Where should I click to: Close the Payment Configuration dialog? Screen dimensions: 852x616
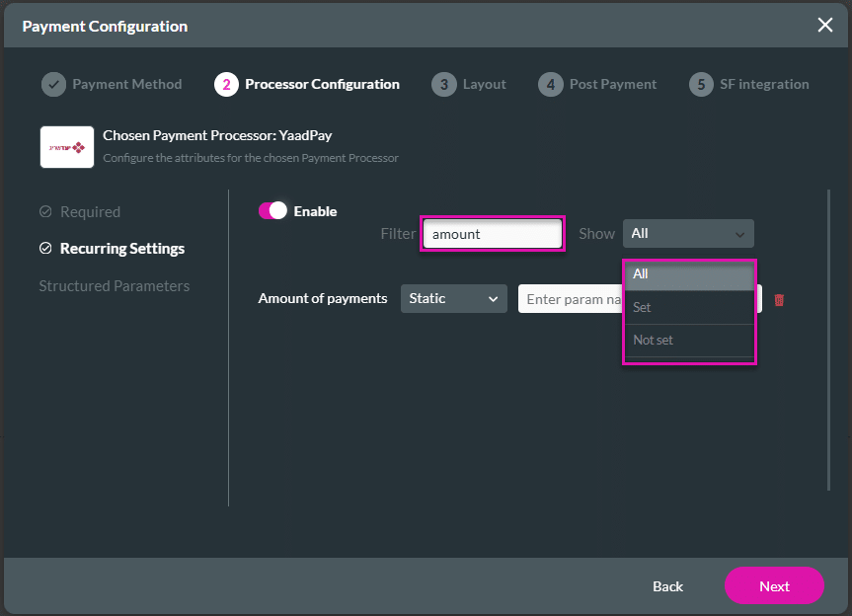click(x=824, y=26)
